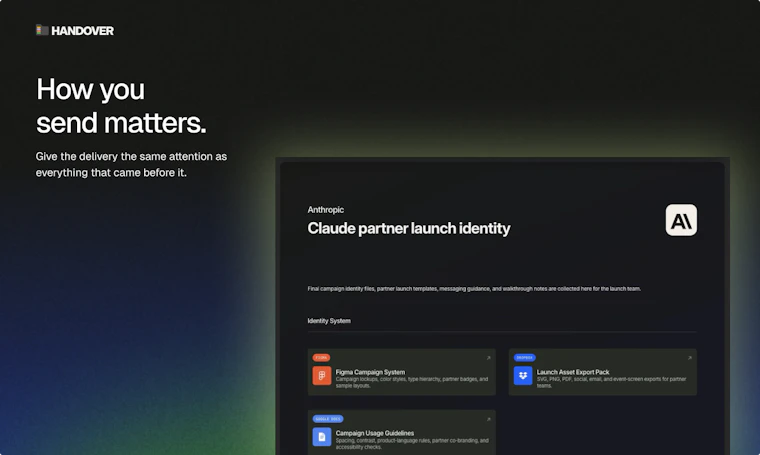The height and width of the screenshot is (455, 760).
Task: Open the Figma Campaign System card
Action: tap(402, 372)
